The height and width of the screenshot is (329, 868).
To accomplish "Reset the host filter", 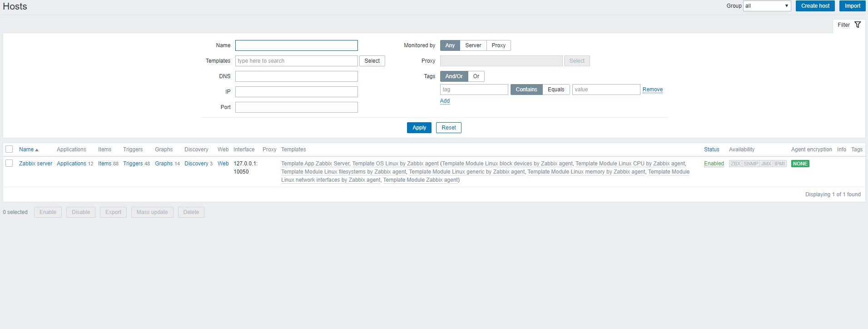I will coord(449,128).
